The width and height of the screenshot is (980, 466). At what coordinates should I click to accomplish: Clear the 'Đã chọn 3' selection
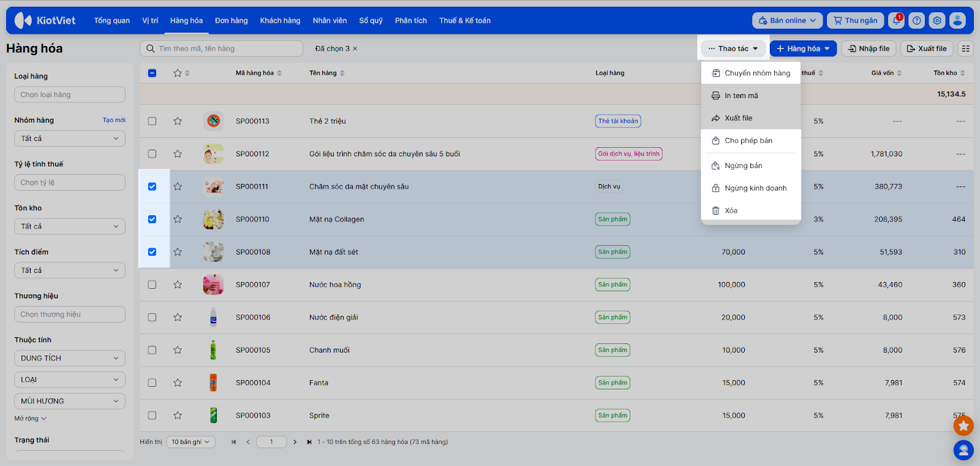click(x=355, y=48)
